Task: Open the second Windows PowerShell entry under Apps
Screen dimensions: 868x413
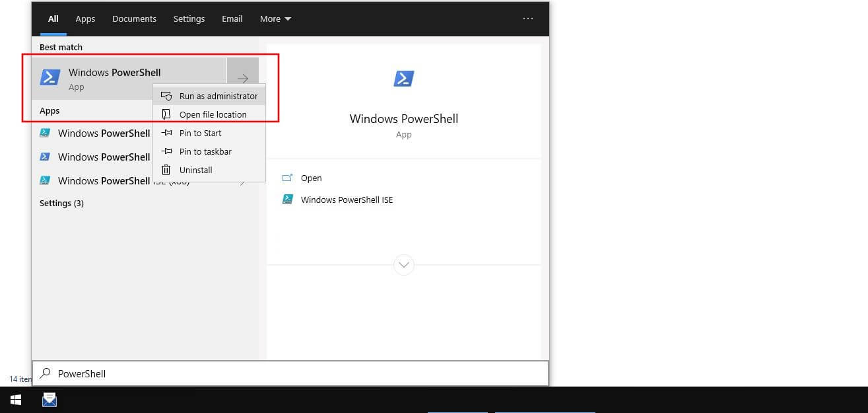Action: point(92,157)
